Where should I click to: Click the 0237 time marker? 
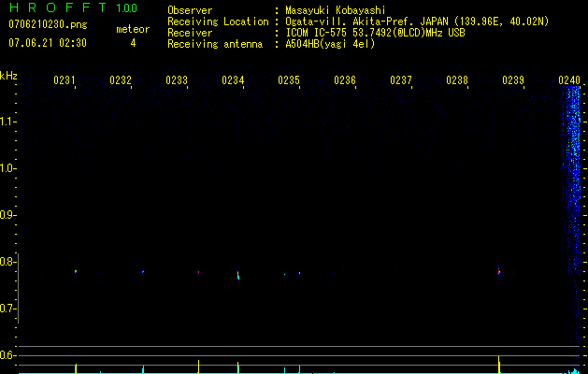click(401, 79)
